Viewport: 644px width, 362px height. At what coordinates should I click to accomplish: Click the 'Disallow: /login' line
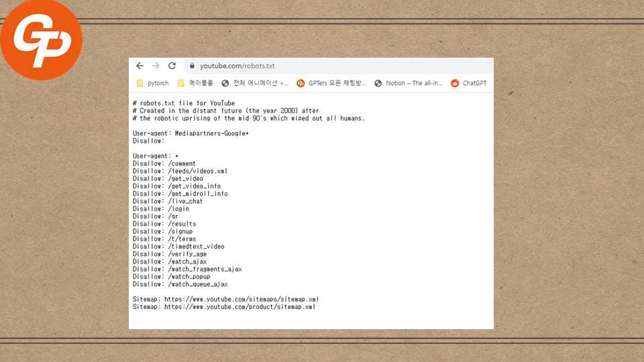[160, 208]
